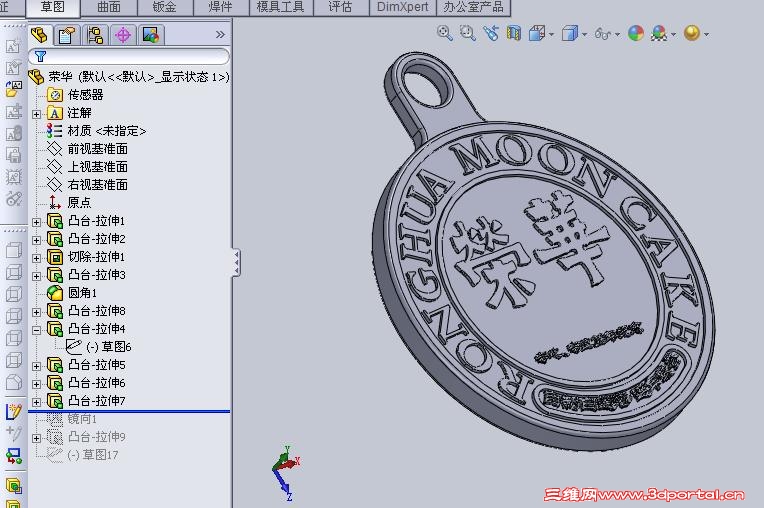Click Apply Scene icon
The image size is (764, 508).
click(x=659, y=33)
